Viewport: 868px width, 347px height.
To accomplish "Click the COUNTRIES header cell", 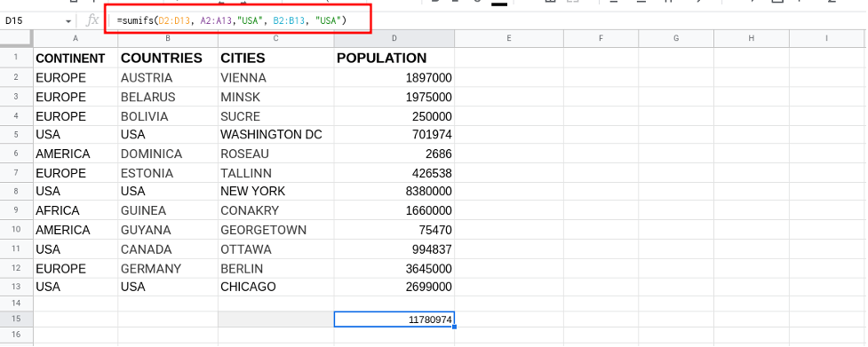I will pyautogui.click(x=168, y=58).
